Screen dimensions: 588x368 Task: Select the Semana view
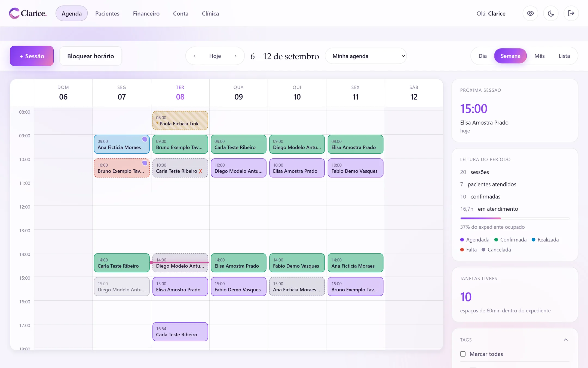click(510, 56)
